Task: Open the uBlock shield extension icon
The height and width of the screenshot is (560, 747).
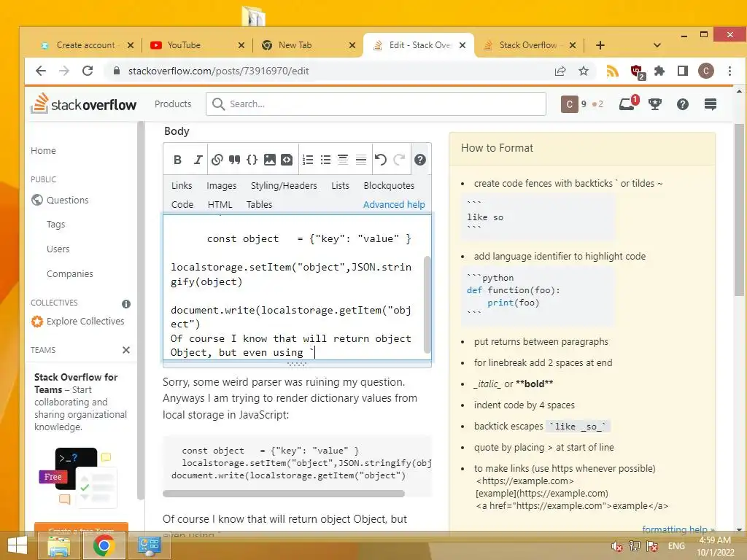Action: (x=637, y=71)
